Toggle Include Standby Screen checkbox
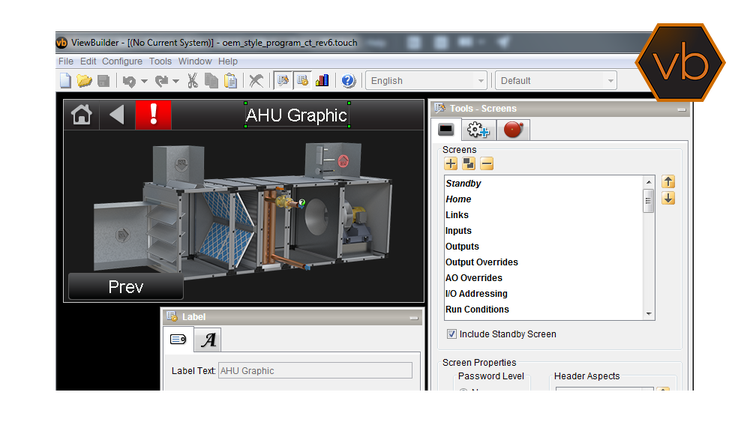This screenshot has height=422, width=750. pyautogui.click(x=452, y=334)
